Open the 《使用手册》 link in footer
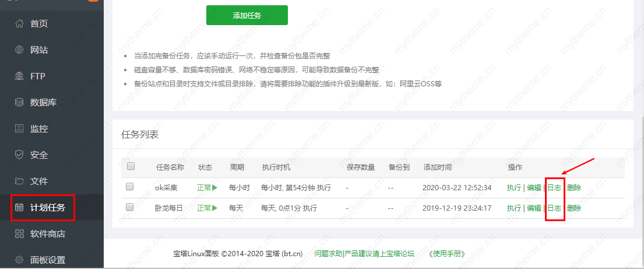 tap(446, 254)
